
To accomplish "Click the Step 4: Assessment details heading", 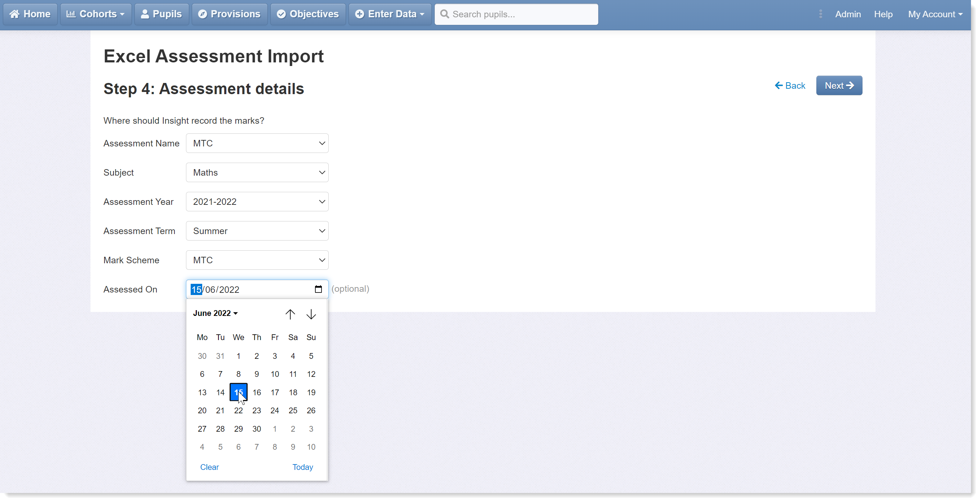I will click(x=204, y=89).
